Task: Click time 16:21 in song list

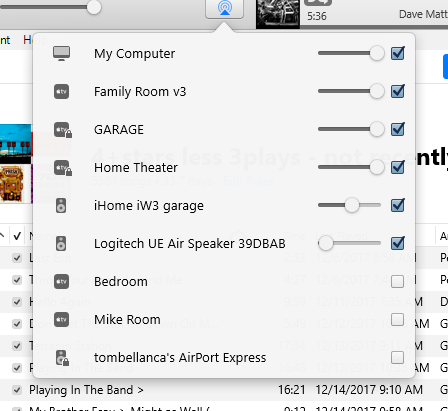Action: pyautogui.click(x=292, y=390)
